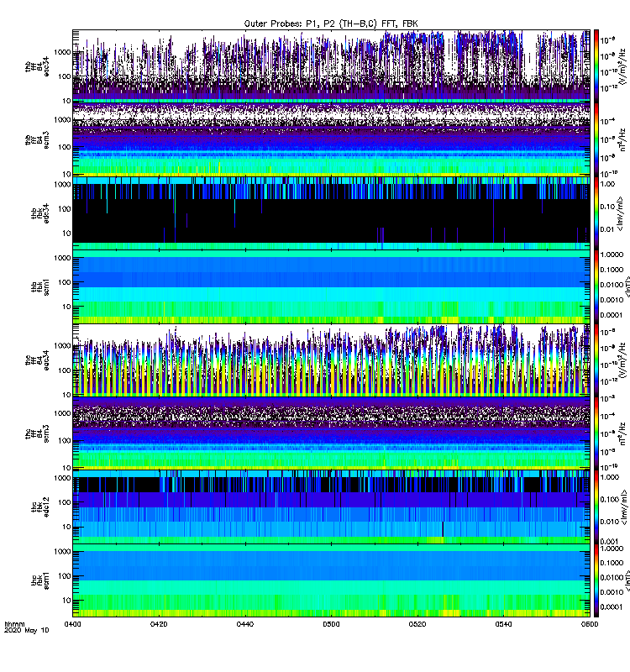Screen dimensions: 630x672
Task: Click '0.0001' on the thb scm1 color bar
Action: (612, 315)
